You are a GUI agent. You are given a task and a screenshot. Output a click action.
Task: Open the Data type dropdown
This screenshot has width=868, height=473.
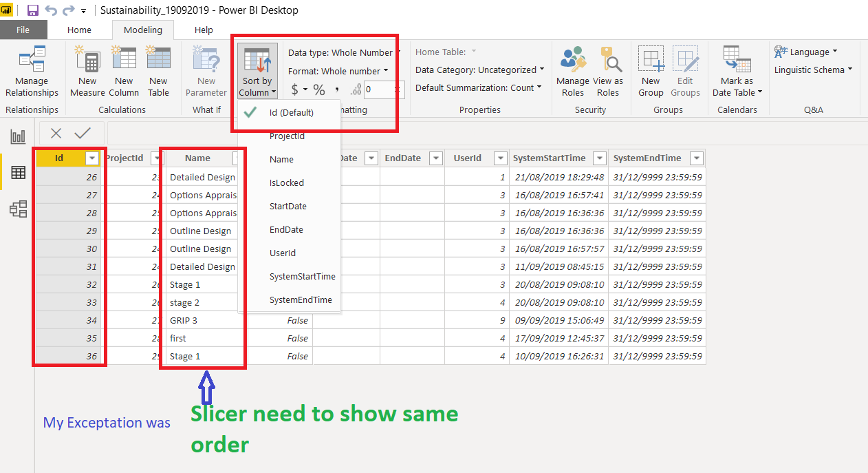pyautogui.click(x=344, y=52)
